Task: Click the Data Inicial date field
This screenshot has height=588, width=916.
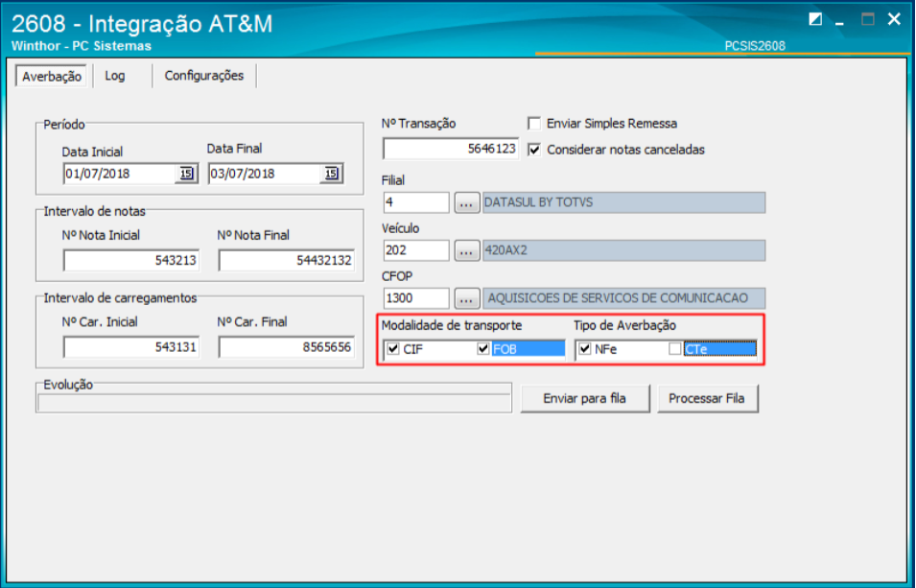Action: 120,174
